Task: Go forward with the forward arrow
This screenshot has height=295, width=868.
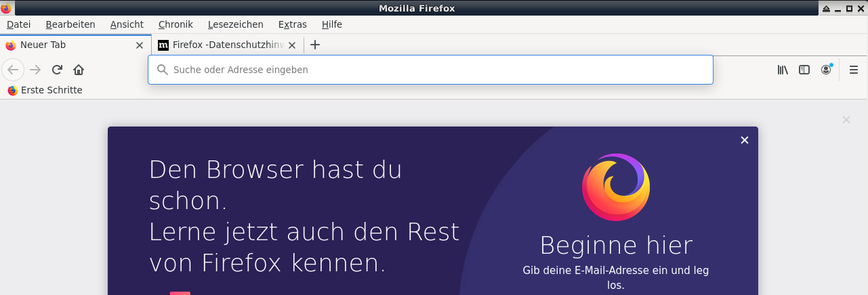Action: click(36, 70)
